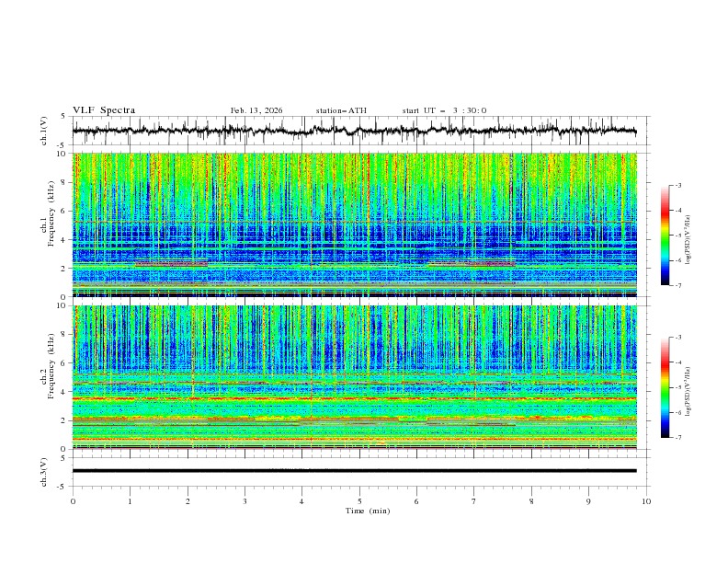Screen dimensions: 728x563
Task: Click the ch.1(V) axis label
Action: coord(44,131)
